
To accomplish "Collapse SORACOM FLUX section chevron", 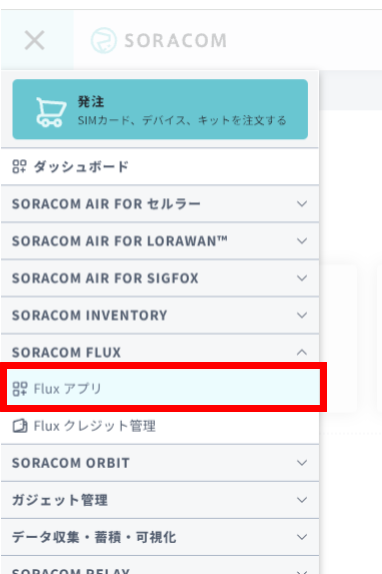I will pyautogui.click(x=302, y=352).
